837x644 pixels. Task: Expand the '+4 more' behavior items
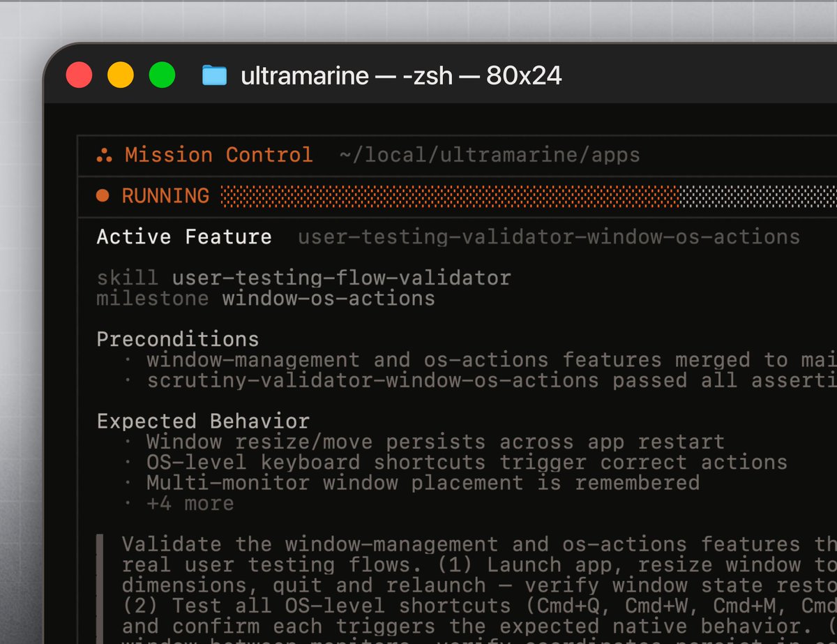190,503
